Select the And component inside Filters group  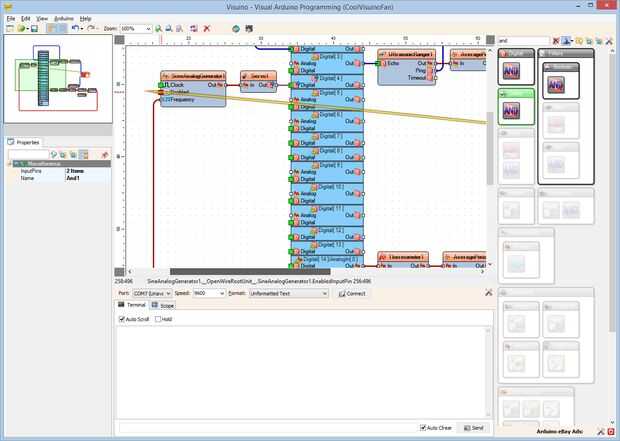click(x=556, y=85)
